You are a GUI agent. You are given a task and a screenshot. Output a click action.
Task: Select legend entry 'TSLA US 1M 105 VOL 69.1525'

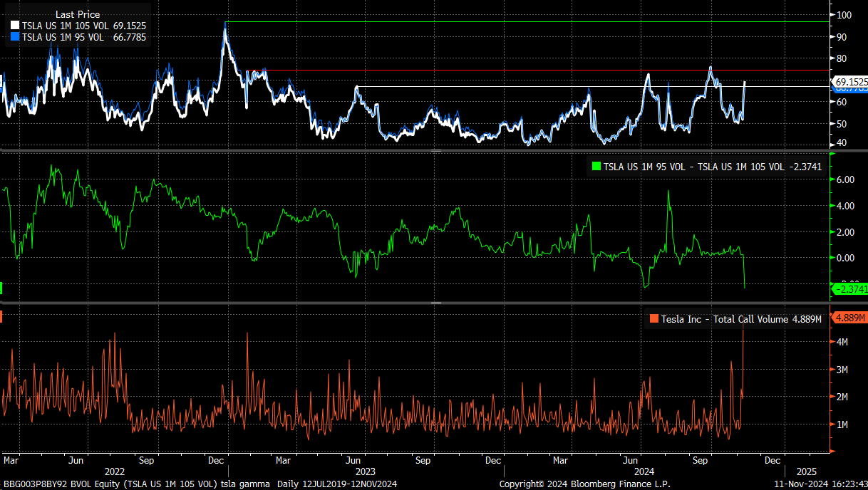(x=79, y=26)
